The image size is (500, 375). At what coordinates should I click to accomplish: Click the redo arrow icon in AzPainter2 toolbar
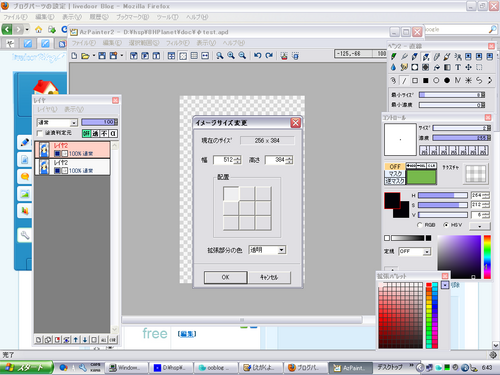pos(269,56)
